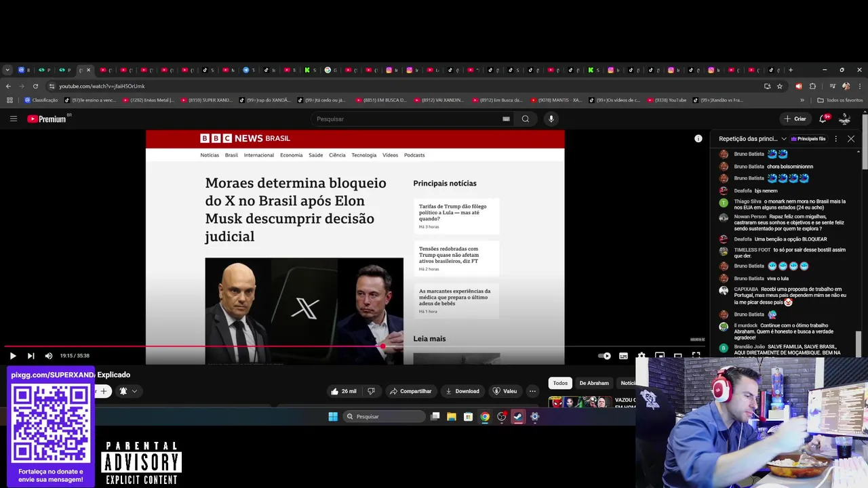Open chat panel more options menu
The image size is (868, 488).
coord(835,138)
